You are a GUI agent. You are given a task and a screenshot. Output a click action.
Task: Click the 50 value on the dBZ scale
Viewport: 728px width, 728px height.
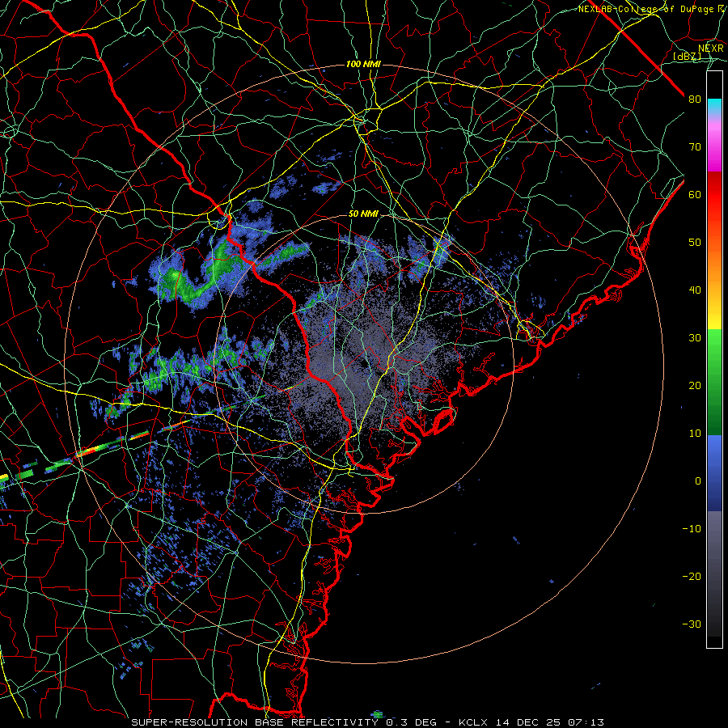pos(695,243)
